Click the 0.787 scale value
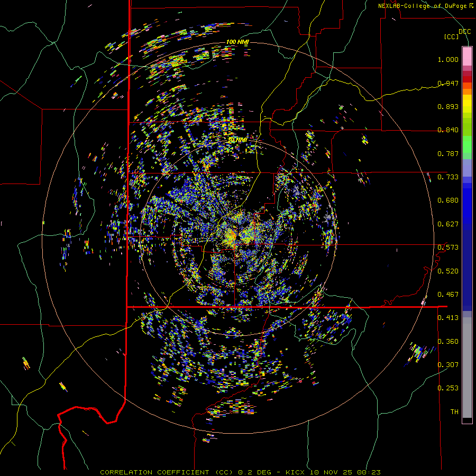This screenshot has width=476, height=476. point(448,153)
